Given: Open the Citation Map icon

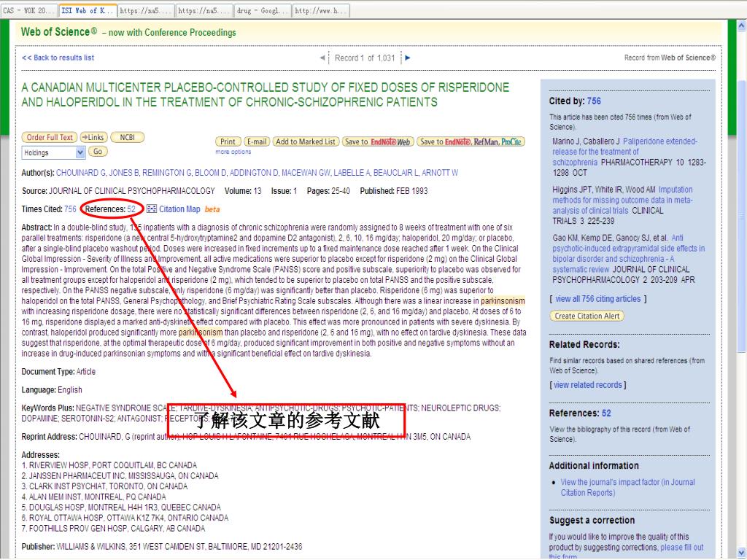Looking at the screenshot, I should pos(152,209).
